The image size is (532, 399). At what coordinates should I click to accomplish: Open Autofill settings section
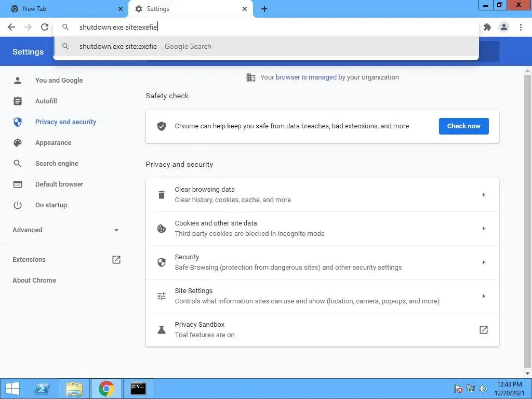point(46,101)
